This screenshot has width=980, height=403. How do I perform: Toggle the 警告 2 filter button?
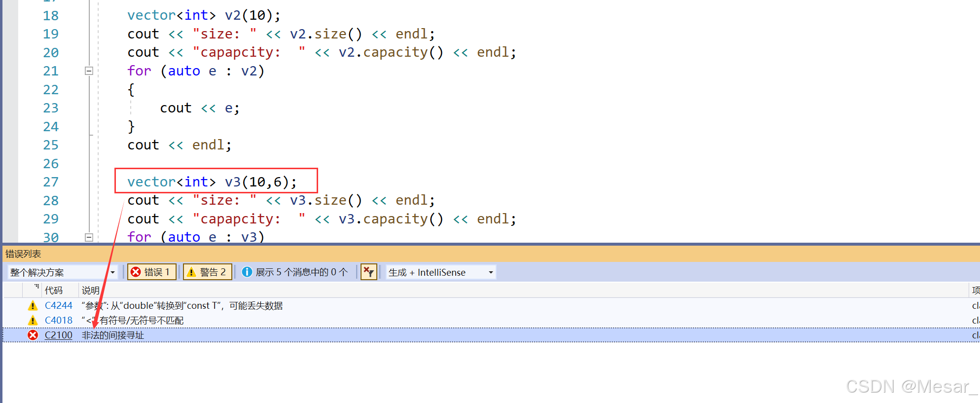click(x=208, y=272)
